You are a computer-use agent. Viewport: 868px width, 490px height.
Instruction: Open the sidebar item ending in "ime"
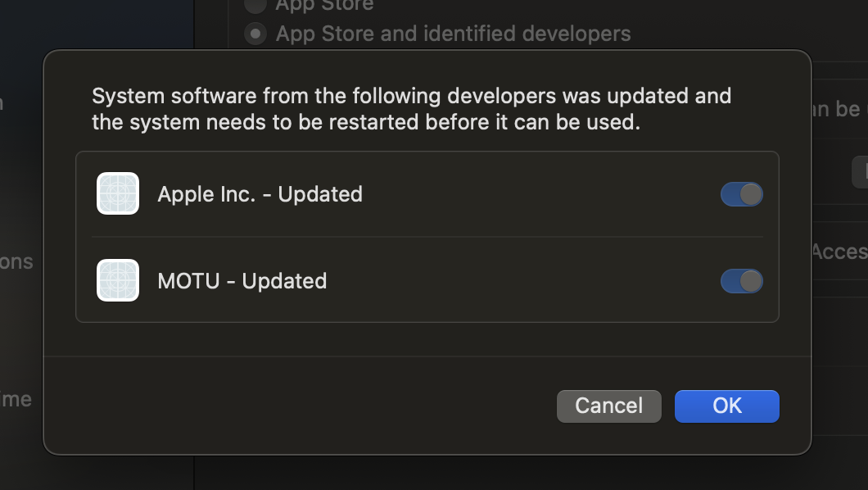click(x=16, y=399)
